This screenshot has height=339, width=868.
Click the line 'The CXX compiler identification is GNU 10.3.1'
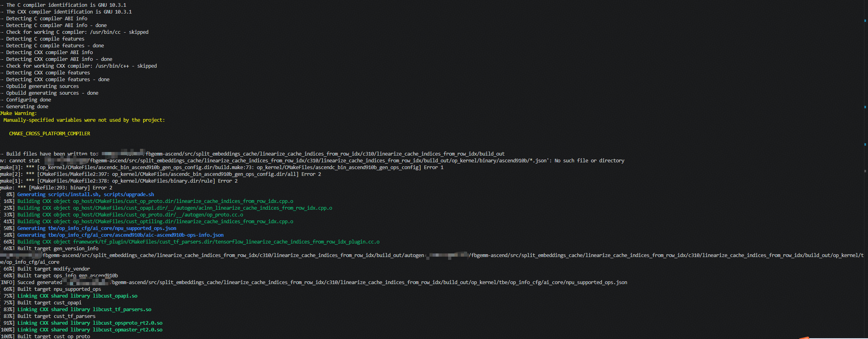[x=66, y=12]
